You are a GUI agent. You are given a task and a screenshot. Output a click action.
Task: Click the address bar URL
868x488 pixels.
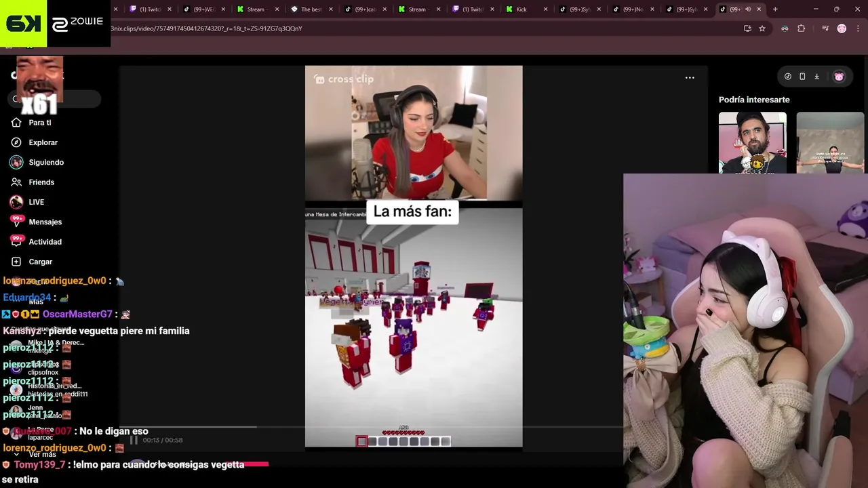point(206,28)
